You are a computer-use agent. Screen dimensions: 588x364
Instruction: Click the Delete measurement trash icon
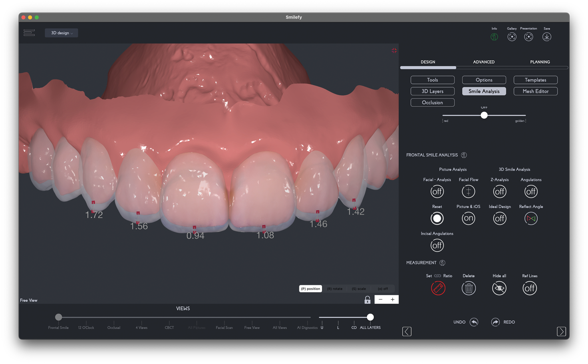pos(469,288)
